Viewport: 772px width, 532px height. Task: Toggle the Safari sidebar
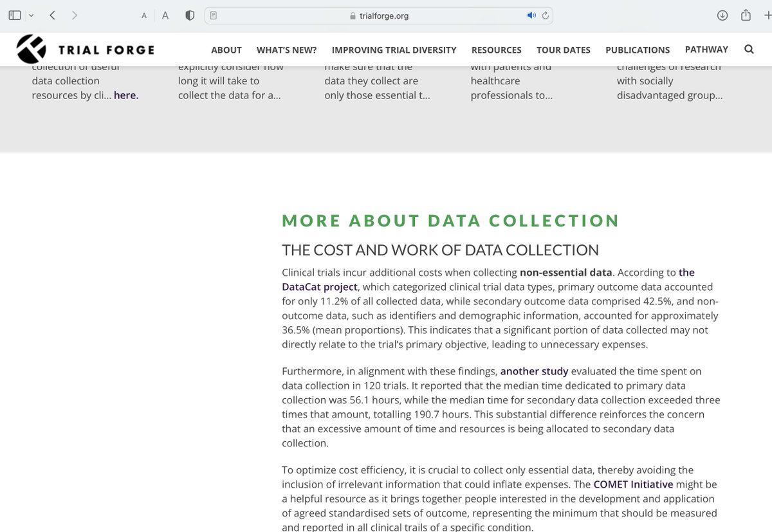pos(14,15)
